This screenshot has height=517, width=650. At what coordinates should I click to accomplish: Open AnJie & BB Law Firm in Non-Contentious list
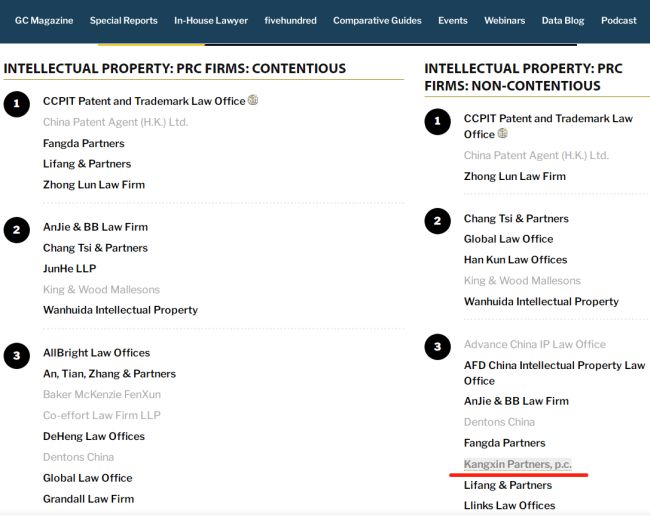(517, 401)
